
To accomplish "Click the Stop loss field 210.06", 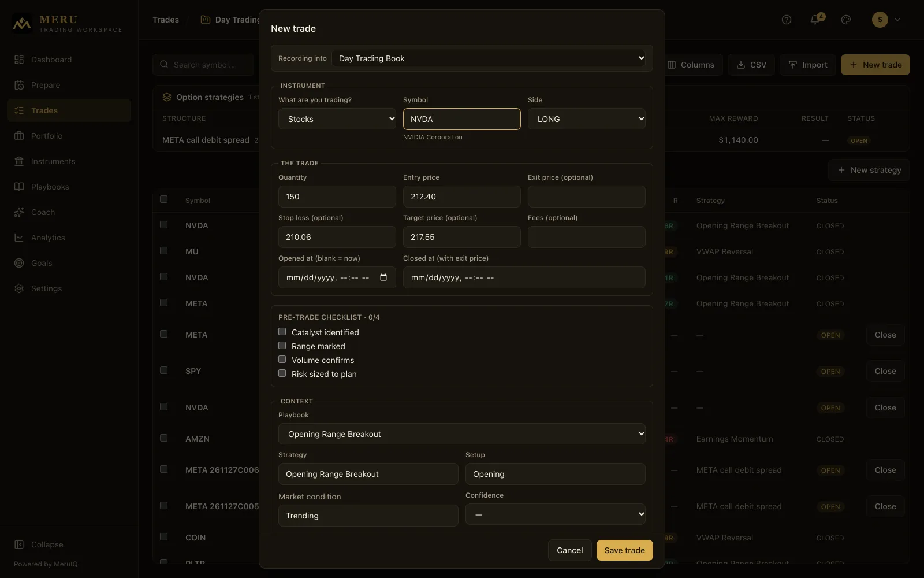I will (337, 237).
